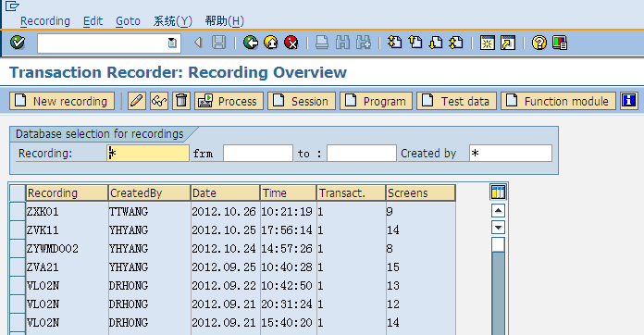The height and width of the screenshot is (335, 644).
Task: Collapse command field with left triangle
Action: [198, 43]
